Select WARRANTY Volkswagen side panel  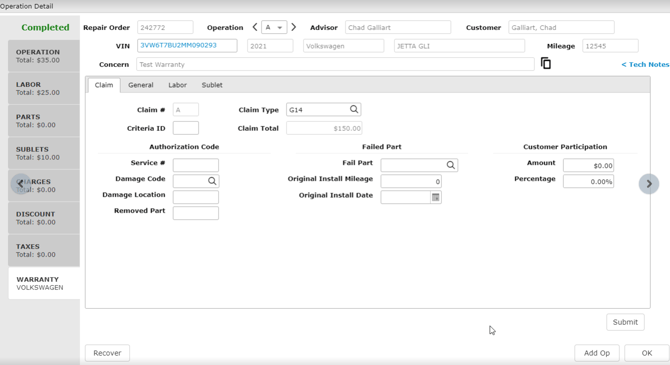point(44,283)
